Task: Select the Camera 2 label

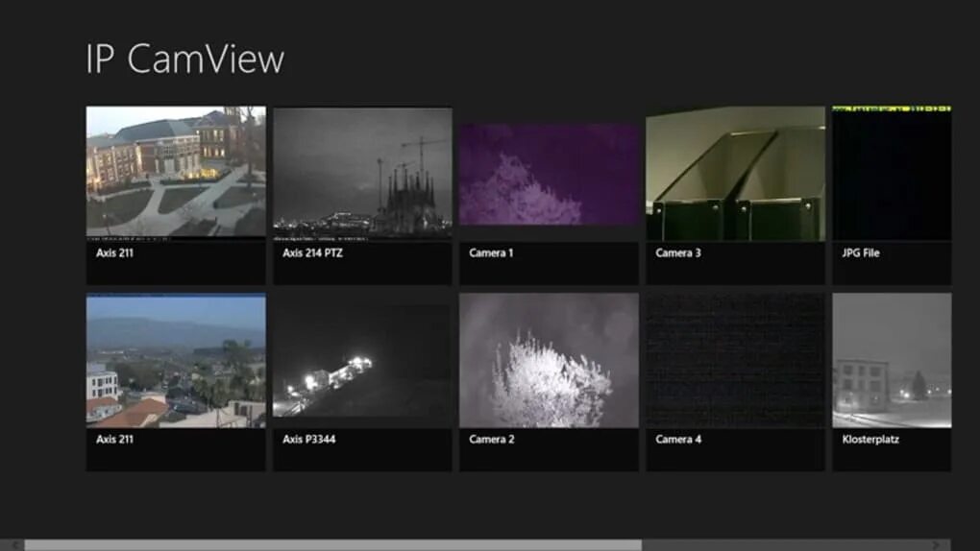Action: pyautogui.click(x=492, y=440)
